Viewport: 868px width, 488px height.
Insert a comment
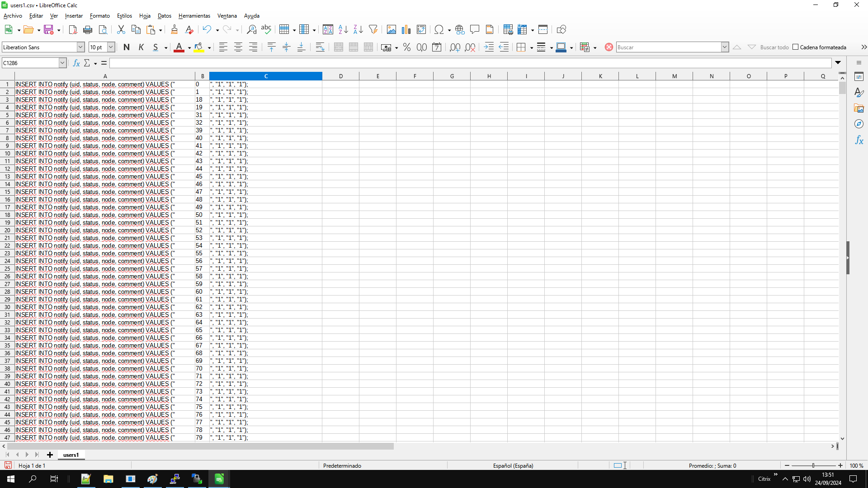coord(475,30)
